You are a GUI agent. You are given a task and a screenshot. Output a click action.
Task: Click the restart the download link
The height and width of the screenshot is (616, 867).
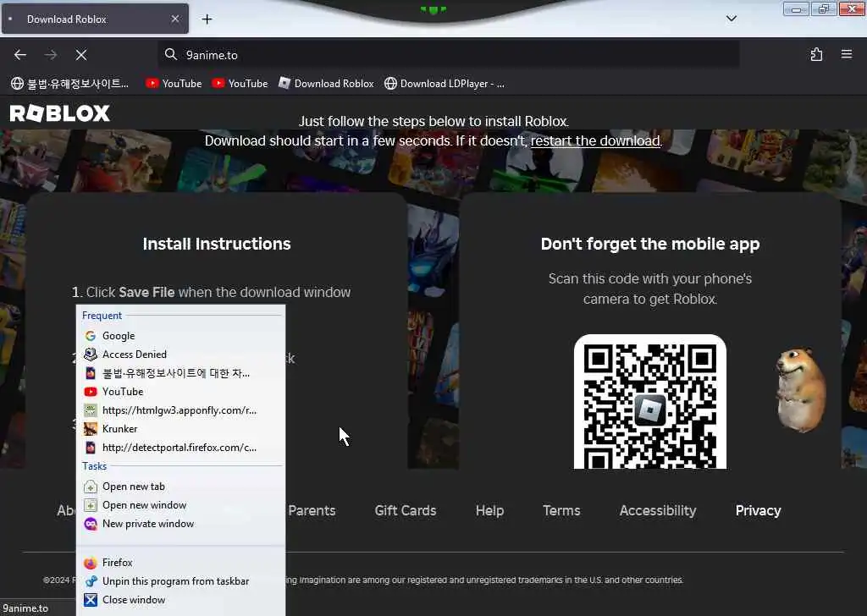point(595,140)
